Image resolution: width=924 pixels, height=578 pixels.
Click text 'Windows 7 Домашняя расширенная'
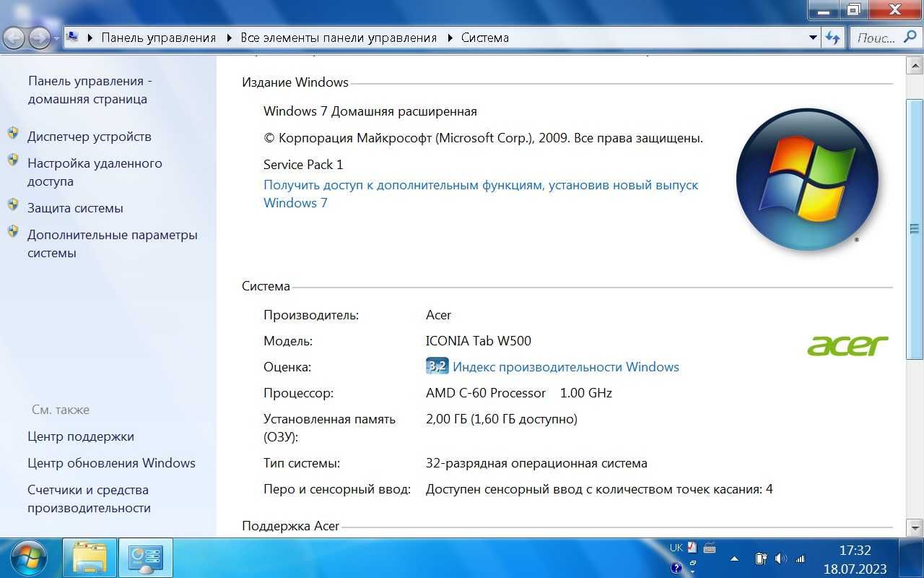pos(370,111)
